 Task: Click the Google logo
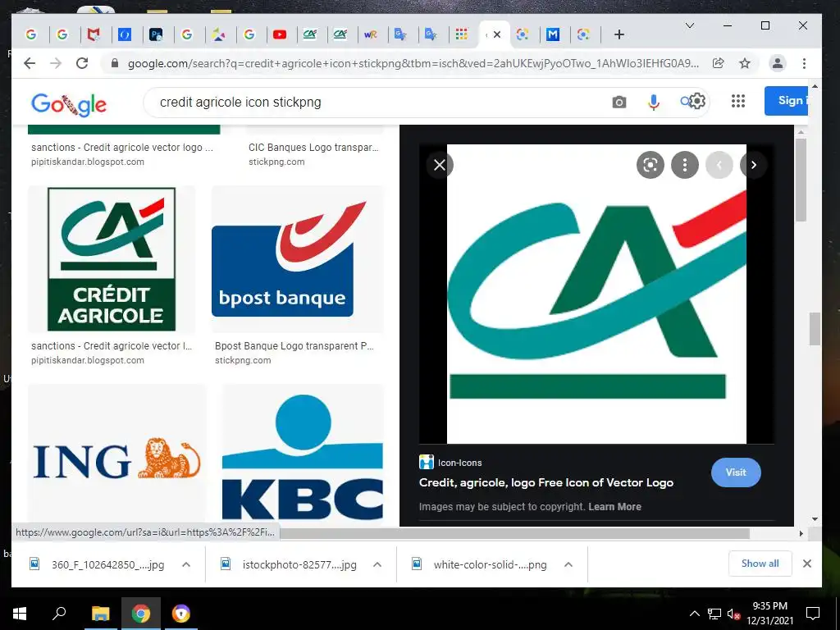[69, 103]
